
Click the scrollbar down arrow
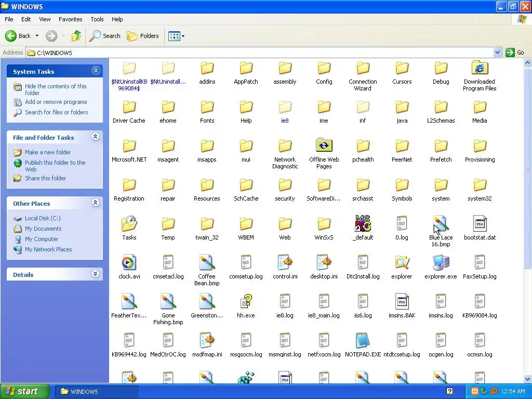[528, 379]
